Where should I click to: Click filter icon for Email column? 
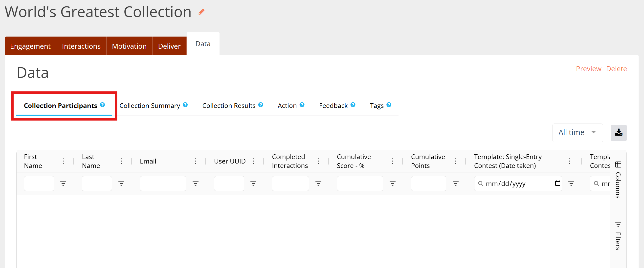(x=196, y=184)
